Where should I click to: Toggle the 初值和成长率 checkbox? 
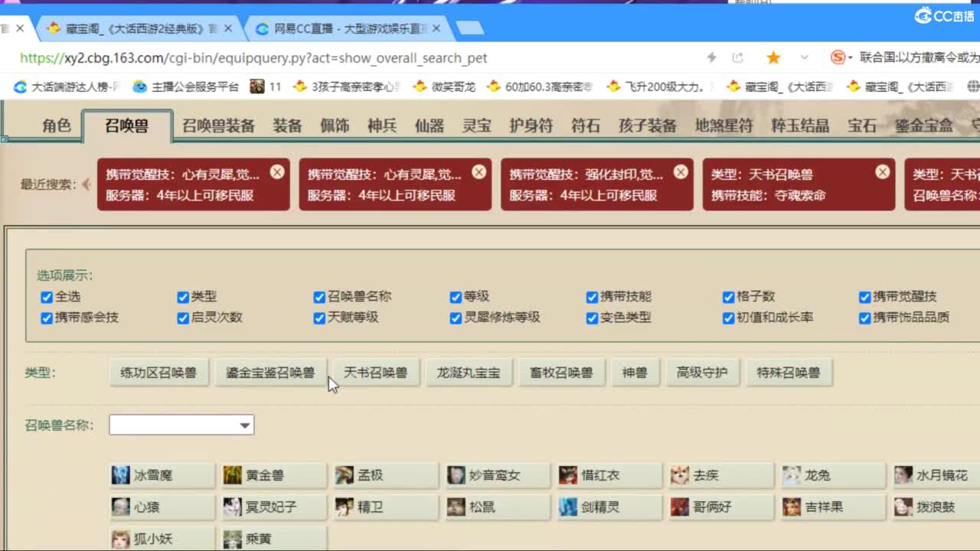tap(728, 318)
